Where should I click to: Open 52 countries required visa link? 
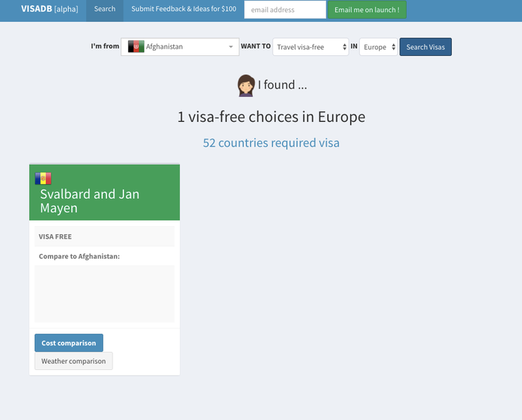tap(271, 143)
